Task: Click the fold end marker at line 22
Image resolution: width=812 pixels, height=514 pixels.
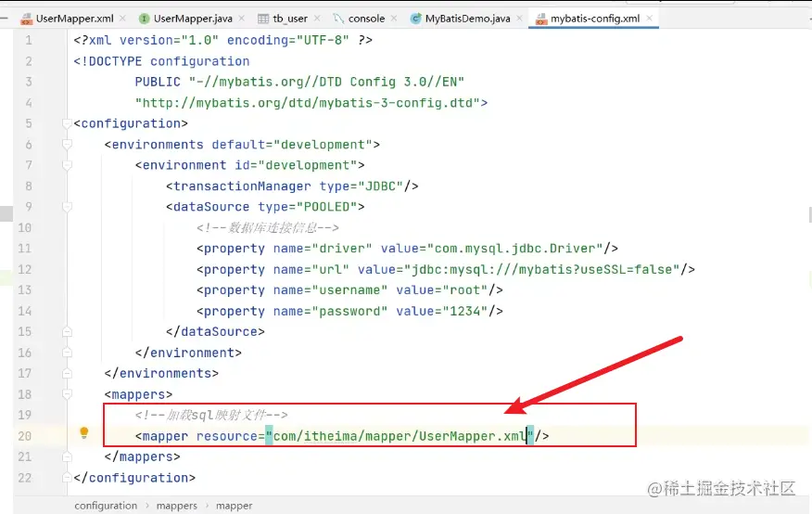Action: click(67, 477)
